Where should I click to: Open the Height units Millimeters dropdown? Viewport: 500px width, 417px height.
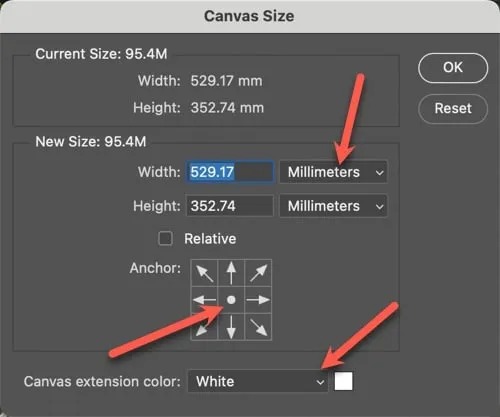click(x=333, y=206)
